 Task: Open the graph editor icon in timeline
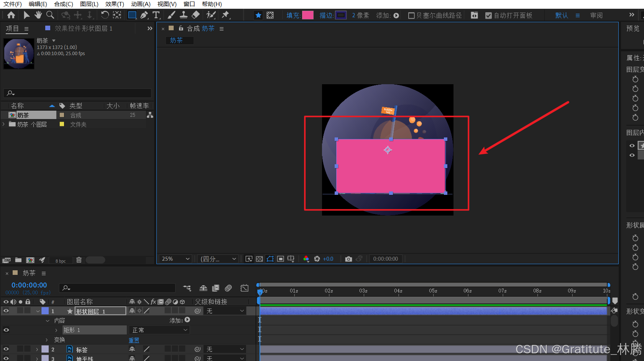point(245,288)
